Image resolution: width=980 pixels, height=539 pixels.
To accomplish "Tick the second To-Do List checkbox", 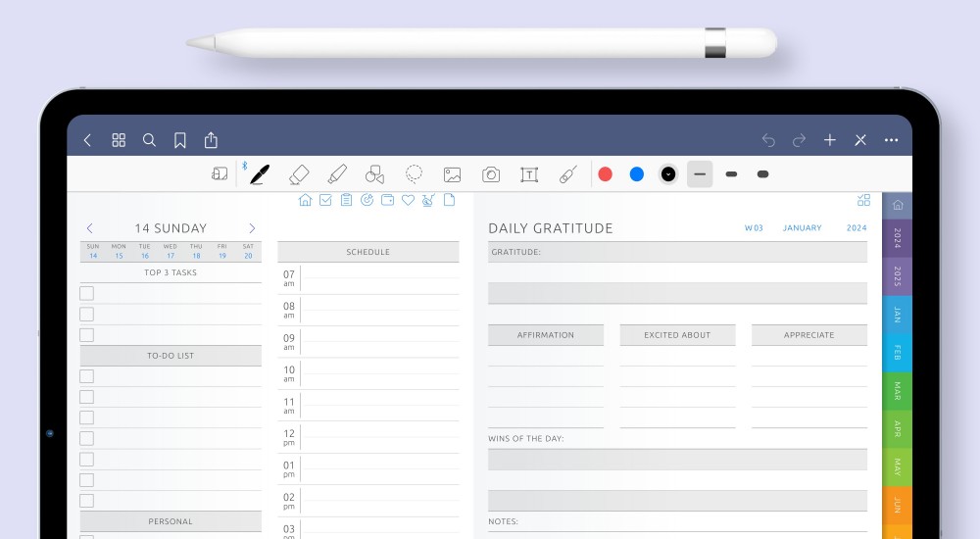I will 87,397.
